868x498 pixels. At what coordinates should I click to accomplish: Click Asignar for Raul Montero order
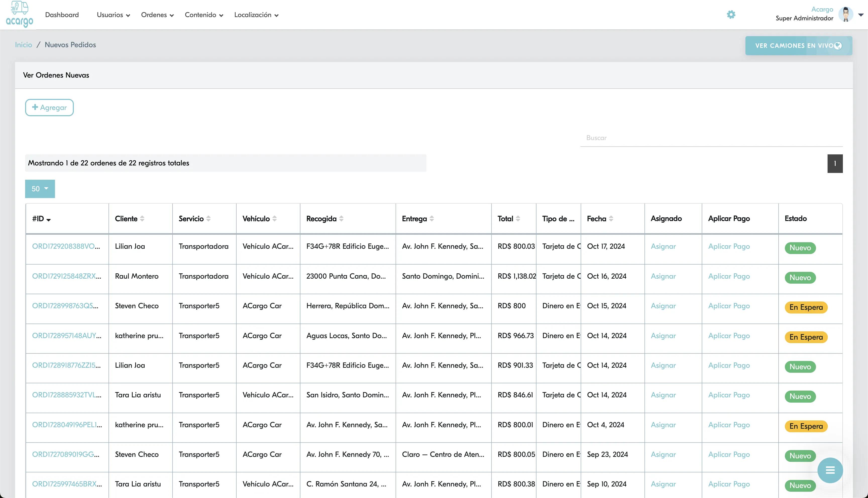click(x=663, y=276)
